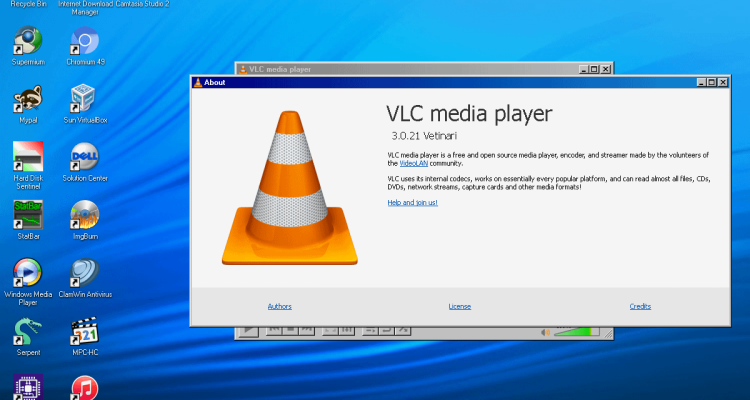Select the Sun VirtualBox desktop icon
Screen dimensions: 750x400
(83, 99)
